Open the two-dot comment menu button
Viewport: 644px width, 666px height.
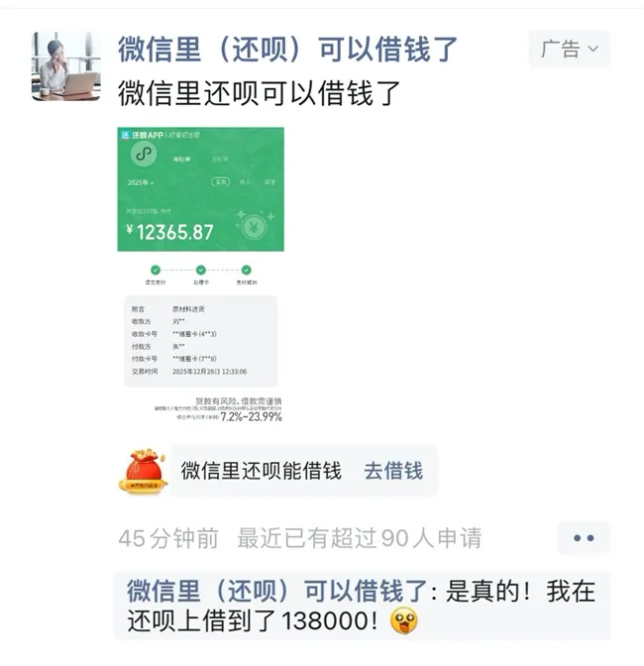point(584,538)
